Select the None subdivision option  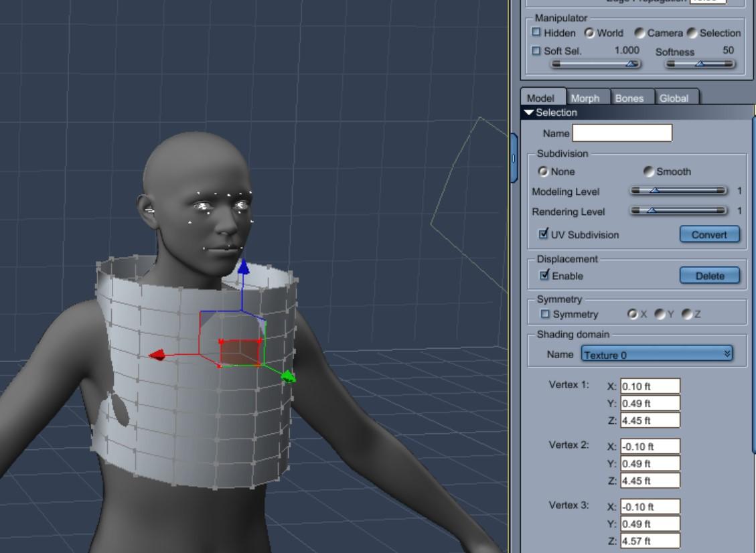(543, 171)
